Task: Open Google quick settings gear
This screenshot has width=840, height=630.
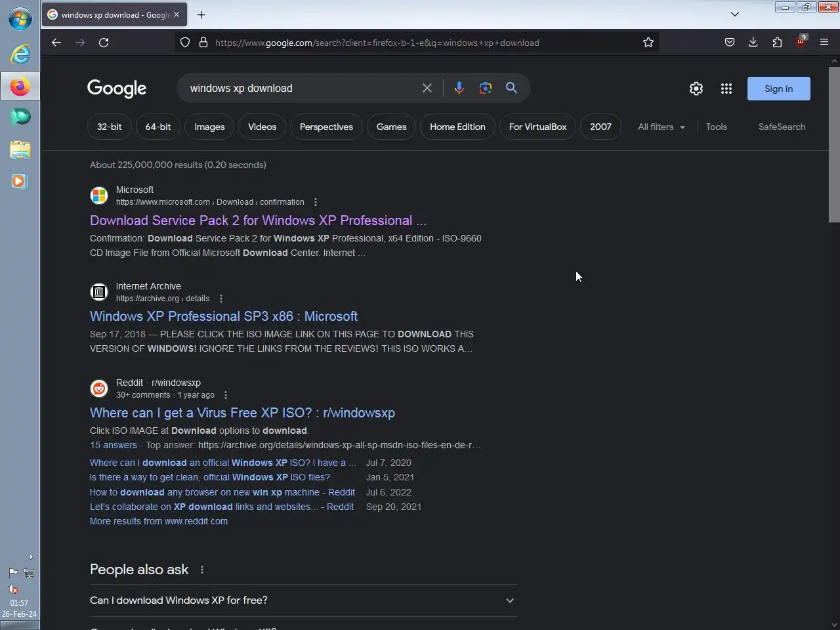Action: tap(696, 89)
